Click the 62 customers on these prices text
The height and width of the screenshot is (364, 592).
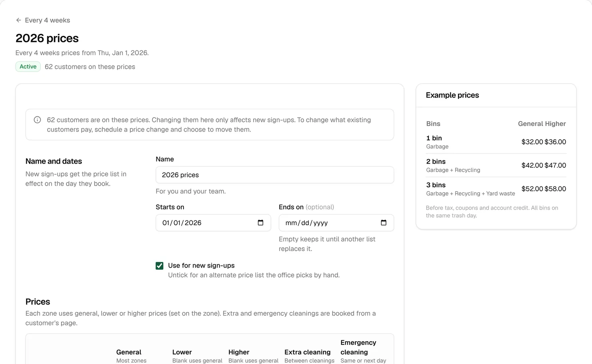coord(90,67)
